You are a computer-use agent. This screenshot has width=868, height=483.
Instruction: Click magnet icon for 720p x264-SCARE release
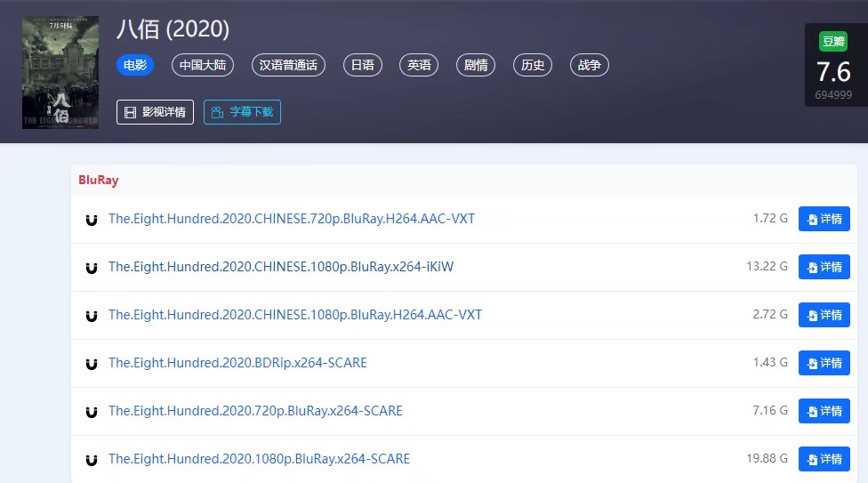pos(91,412)
